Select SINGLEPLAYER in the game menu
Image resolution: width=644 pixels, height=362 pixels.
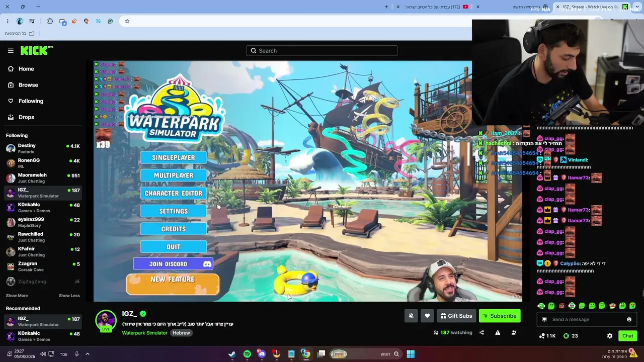(174, 158)
